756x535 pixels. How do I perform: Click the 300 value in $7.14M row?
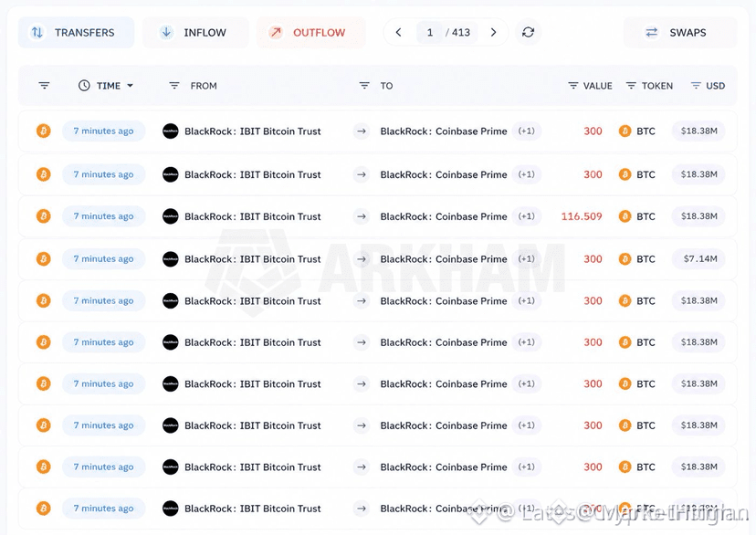[x=593, y=258]
